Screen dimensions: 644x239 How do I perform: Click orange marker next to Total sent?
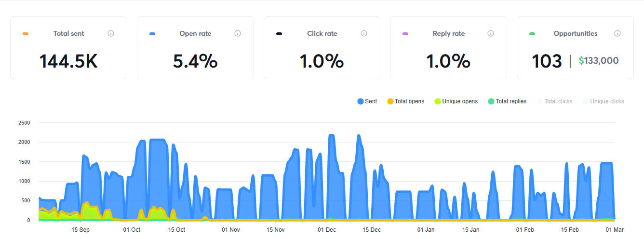point(26,34)
